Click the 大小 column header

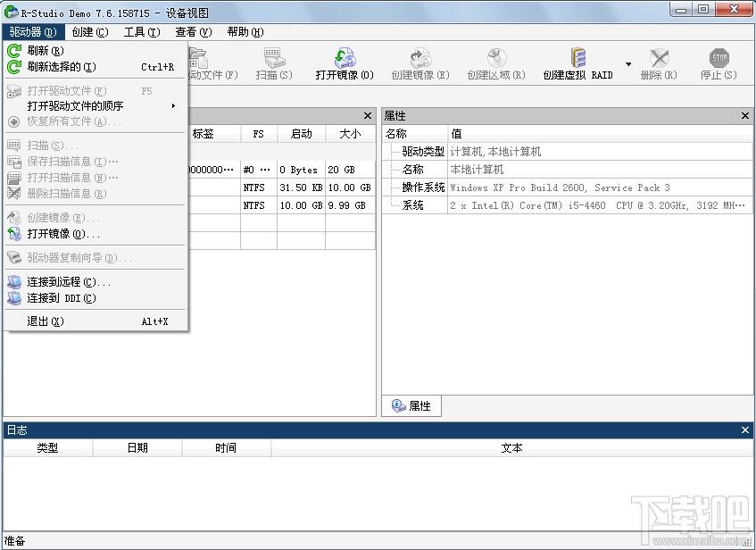(350, 134)
